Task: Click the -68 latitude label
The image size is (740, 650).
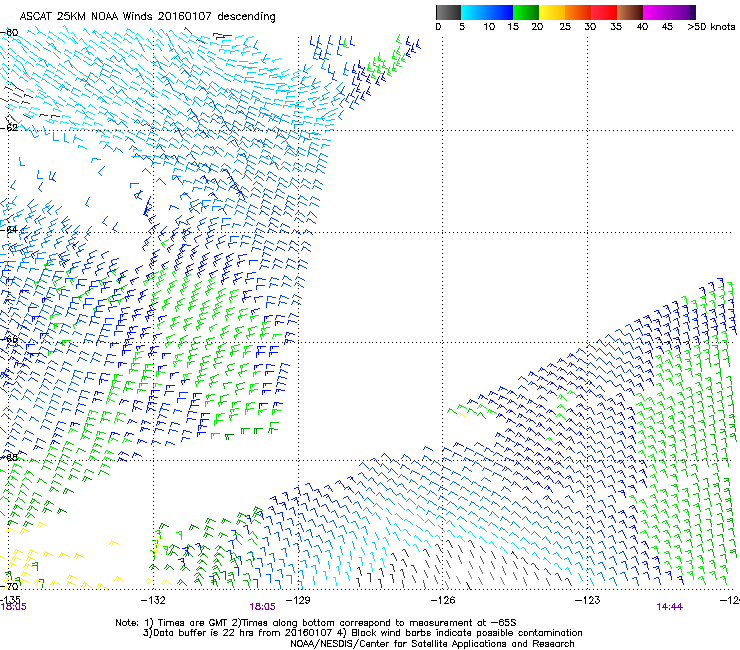Action: tap(9, 457)
